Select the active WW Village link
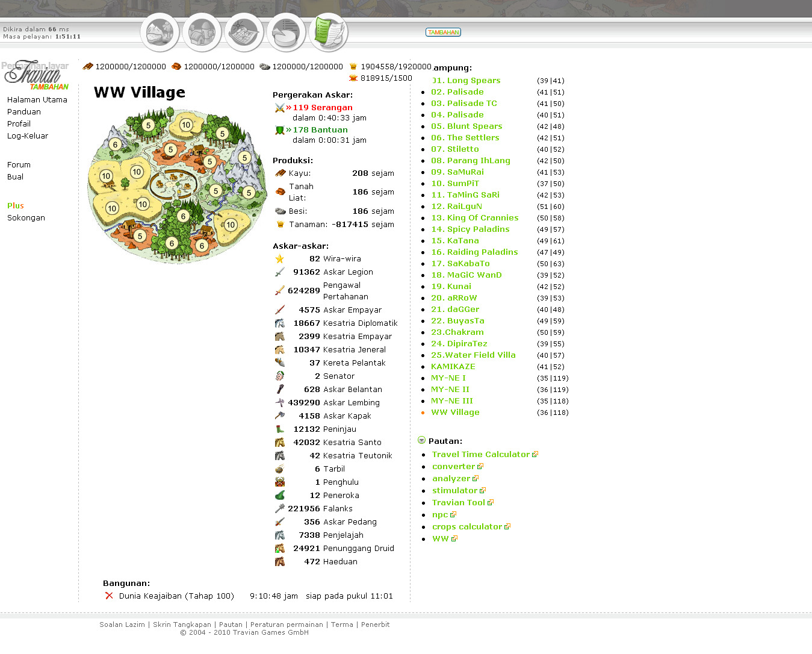 click(x=455, y=413)
